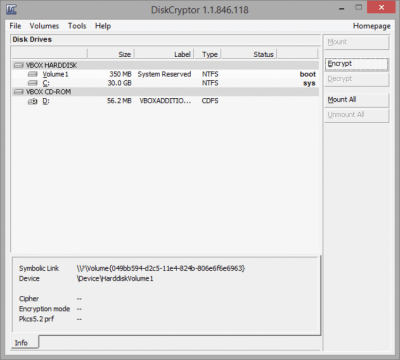Minimize the DiskCryptor window
The width and height of the screenshot is (400, 360).
pyautogui.click(x=342, y=8)
